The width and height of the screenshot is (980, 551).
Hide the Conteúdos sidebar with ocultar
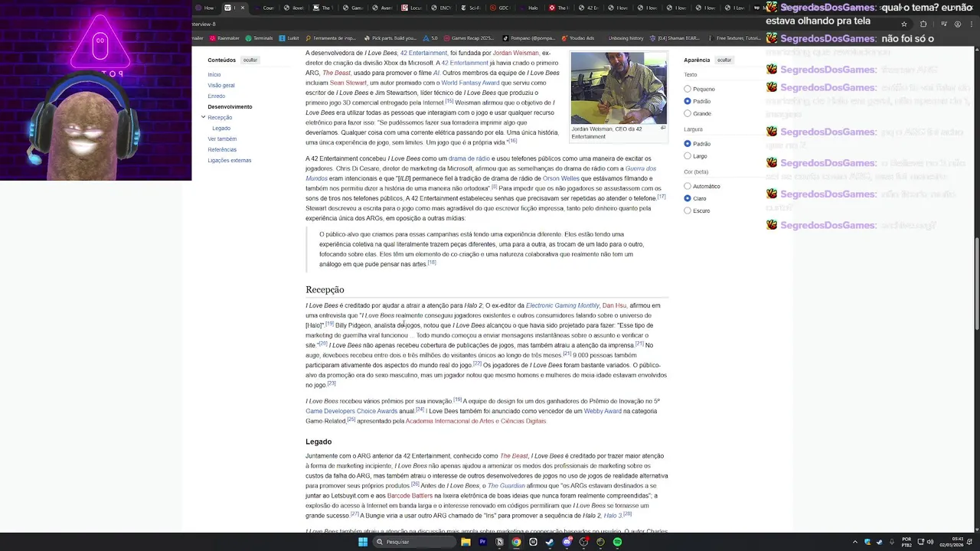pos(250,60)
